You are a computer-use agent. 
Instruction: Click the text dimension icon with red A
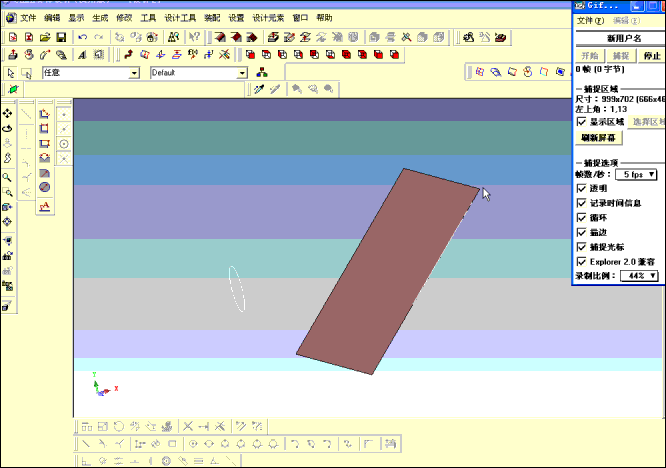click(x=45, y=206)
